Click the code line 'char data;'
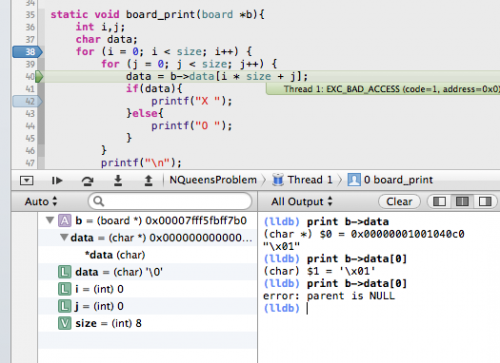This screenshot has height=363, width=500. tap(106, 39)
